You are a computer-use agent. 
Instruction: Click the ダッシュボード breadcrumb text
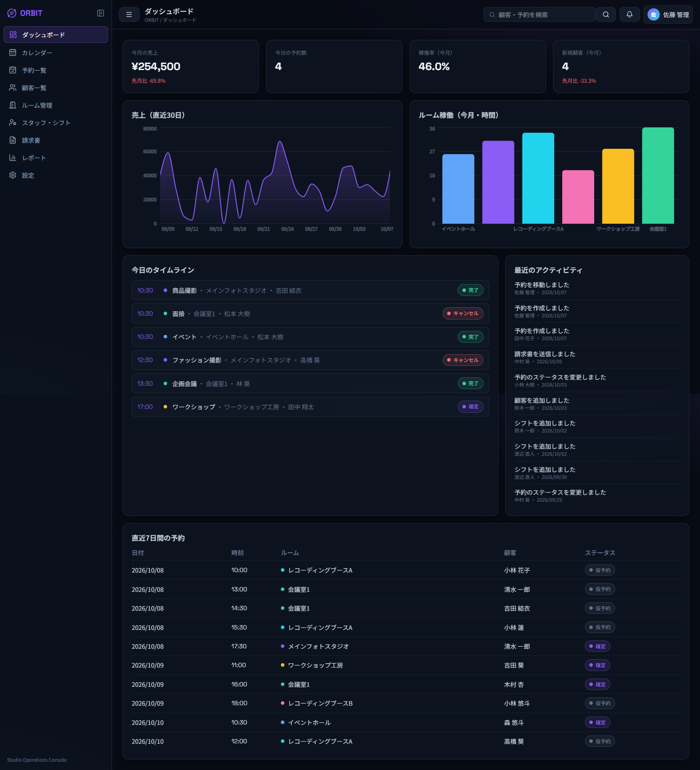point(179,21)
